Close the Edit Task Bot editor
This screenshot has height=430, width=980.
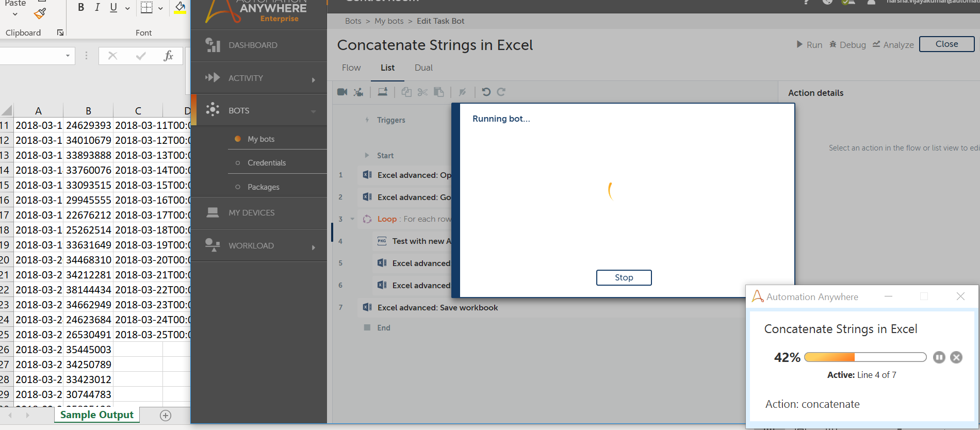tap(946, 44)
